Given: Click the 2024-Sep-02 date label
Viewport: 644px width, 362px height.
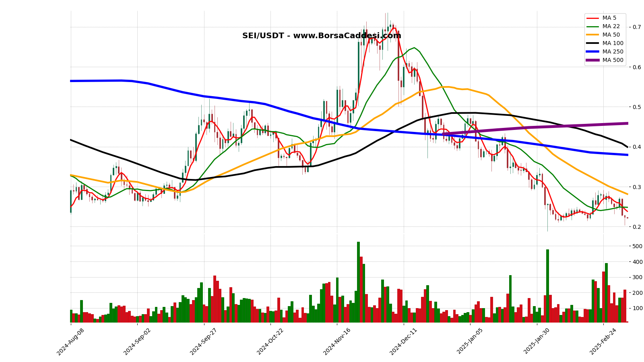Looking at the screenshot, I should pos(137,341).
